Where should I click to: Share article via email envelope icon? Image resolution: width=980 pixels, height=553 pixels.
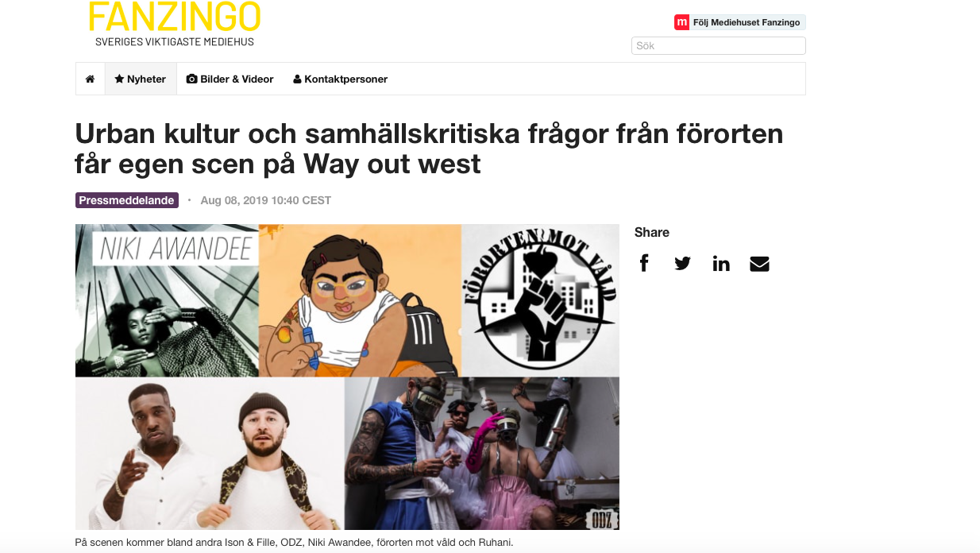tap(760, 264)
